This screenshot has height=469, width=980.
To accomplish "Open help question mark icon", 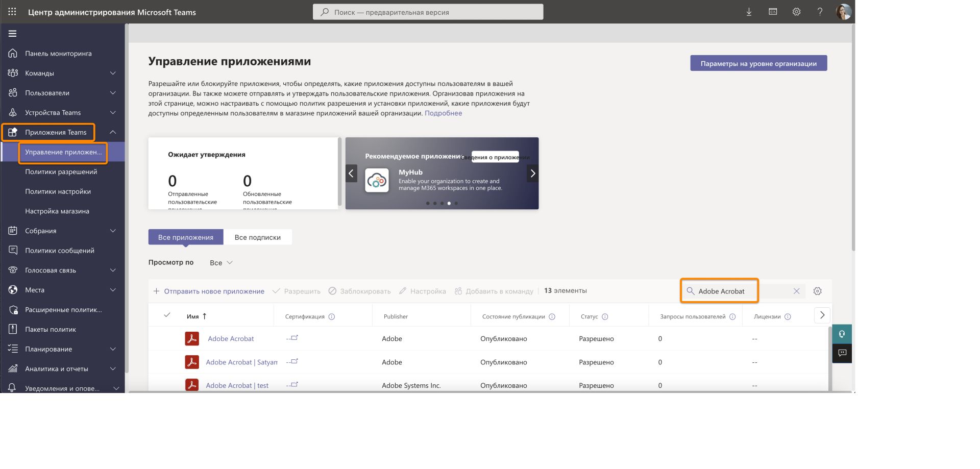I will pyautogui.click(x=820, y=12).
